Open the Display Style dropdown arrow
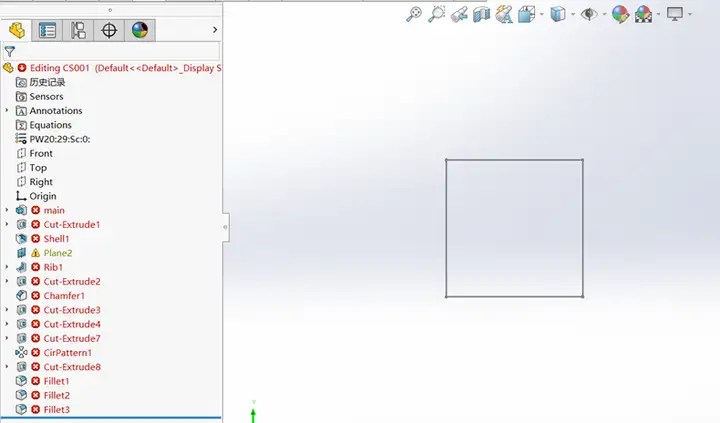720x423 pixels. tap(573, 14)
